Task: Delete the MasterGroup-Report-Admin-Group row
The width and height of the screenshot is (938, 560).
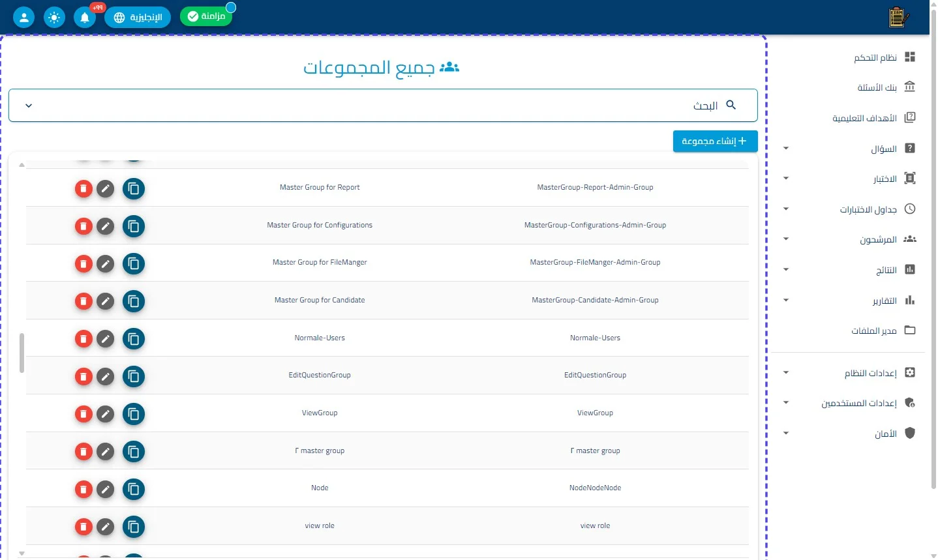Action: (83, 189)
